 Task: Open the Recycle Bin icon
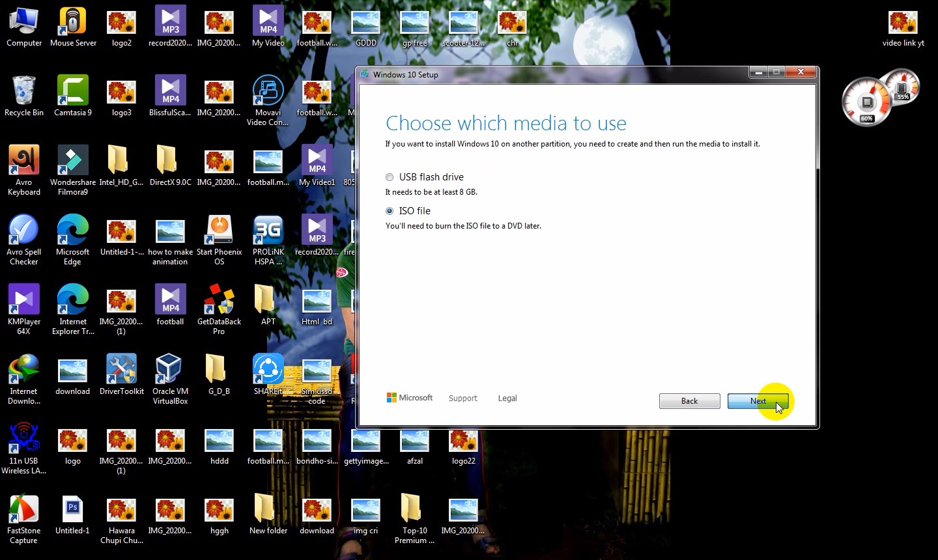[x=24, y=96]
